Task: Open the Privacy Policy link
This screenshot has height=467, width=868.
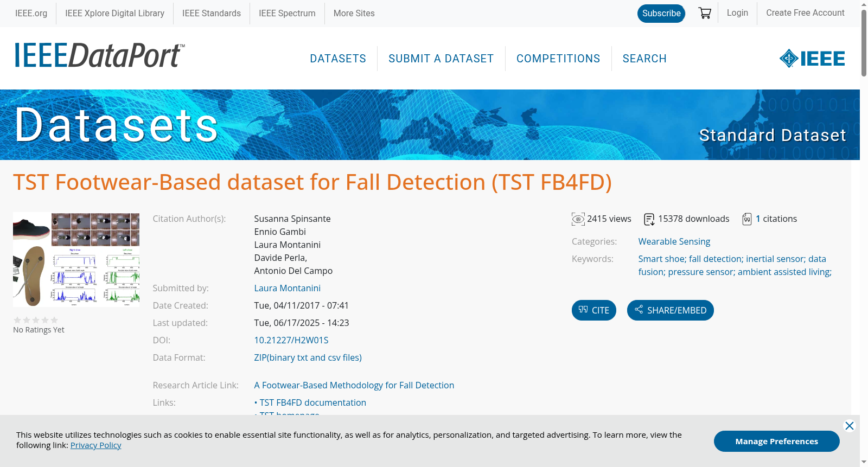Action: coord(96,445)
